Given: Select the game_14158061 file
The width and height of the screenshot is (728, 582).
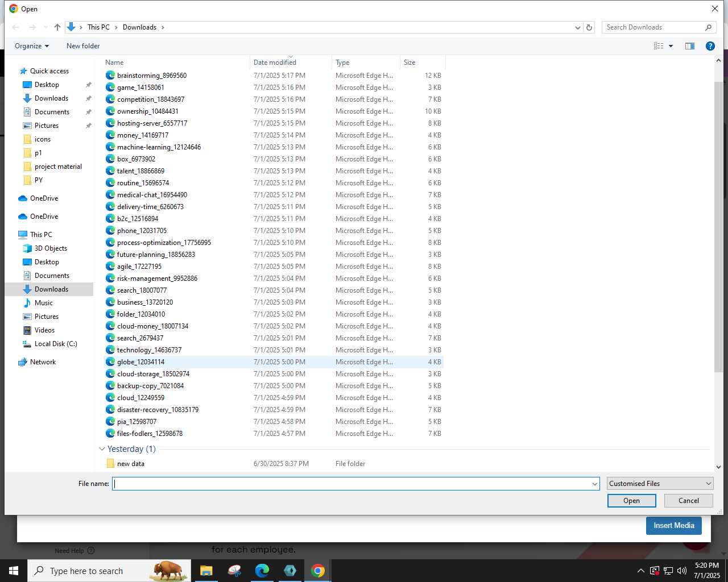Looking at the screenshot, I should [x=140, y=88].
